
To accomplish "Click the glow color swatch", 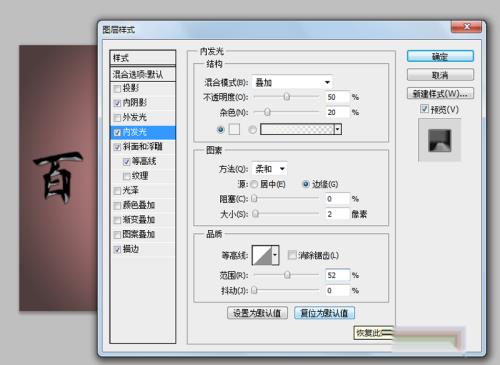I will click(x=234, y=129).
